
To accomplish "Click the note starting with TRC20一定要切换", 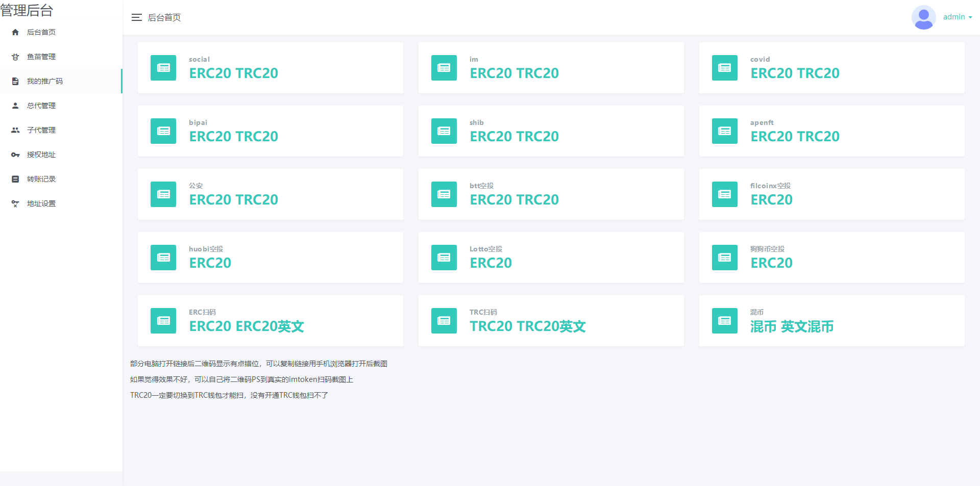I will 229,395.
